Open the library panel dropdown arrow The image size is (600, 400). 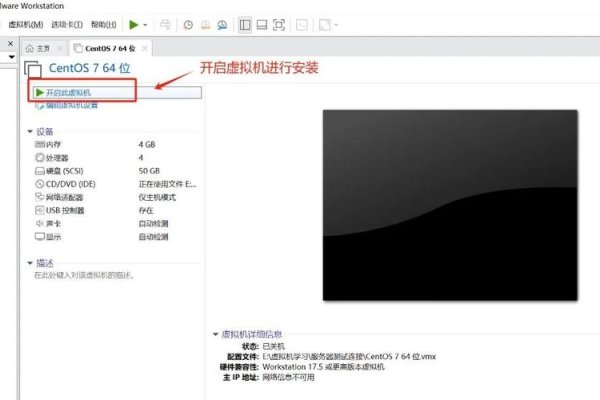tap(11, 57)
